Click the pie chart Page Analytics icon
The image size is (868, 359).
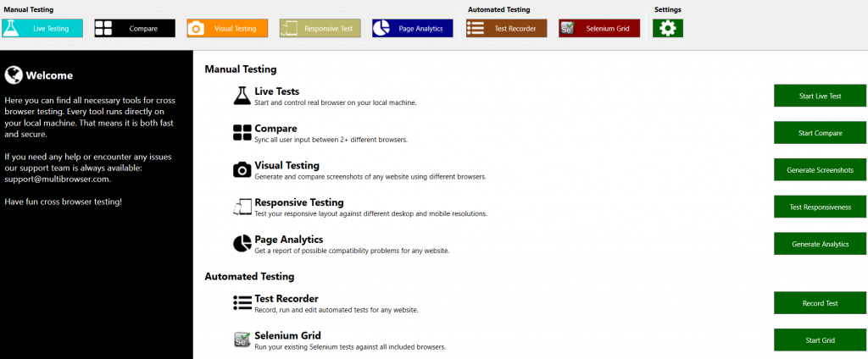click(242, 244)
